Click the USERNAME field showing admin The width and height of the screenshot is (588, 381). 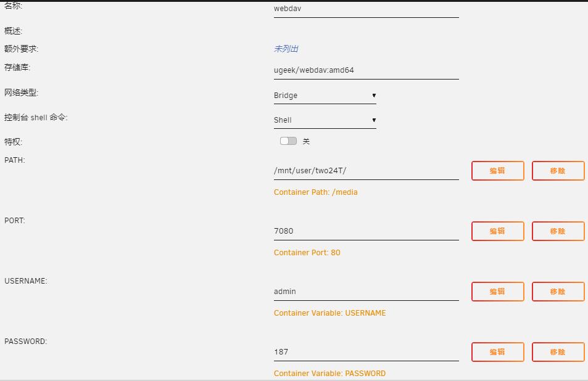[x=366, y=292]
